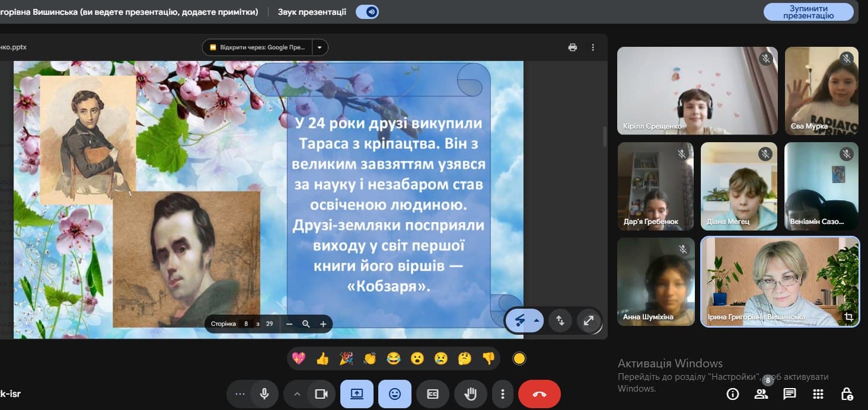Open the activities grid icon
Image resolution: width=868 pixels, height=410 pixels.
[818, 394]
